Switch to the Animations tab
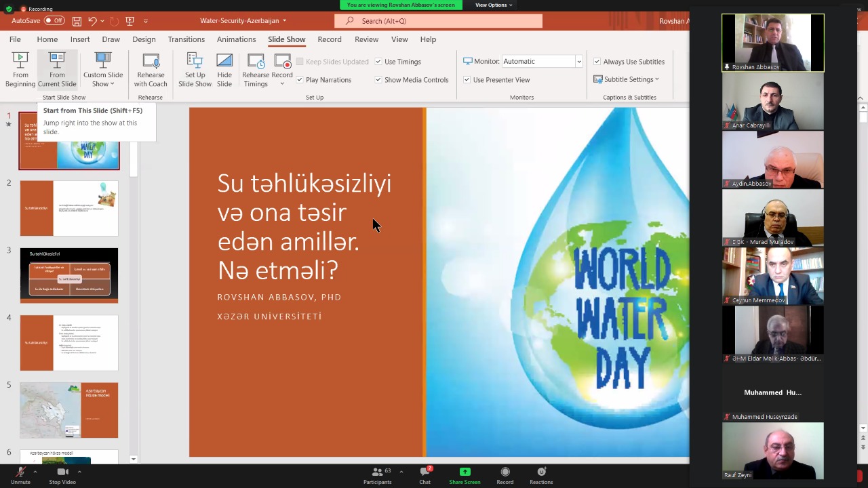This screenshot has height=488, width=868. 237,39
